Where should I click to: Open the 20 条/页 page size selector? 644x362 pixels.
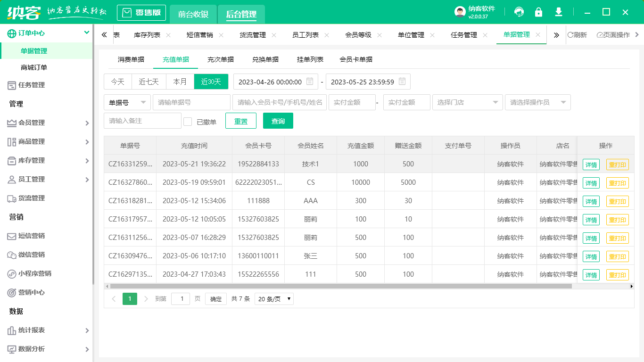(x=273, y=298)
